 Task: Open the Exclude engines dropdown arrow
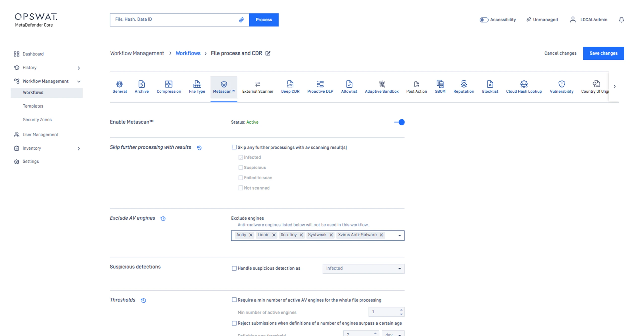[x=399, y=236]
